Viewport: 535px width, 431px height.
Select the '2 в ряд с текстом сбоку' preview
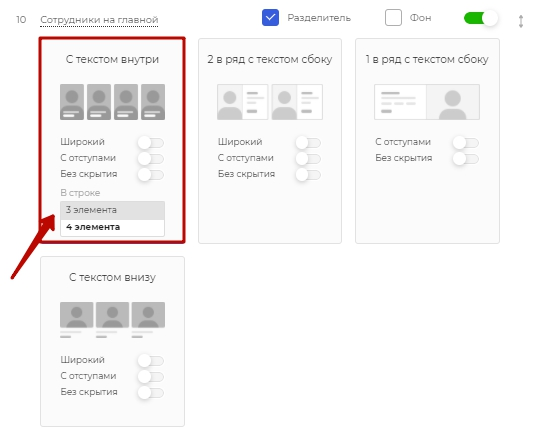pos(270,102)
